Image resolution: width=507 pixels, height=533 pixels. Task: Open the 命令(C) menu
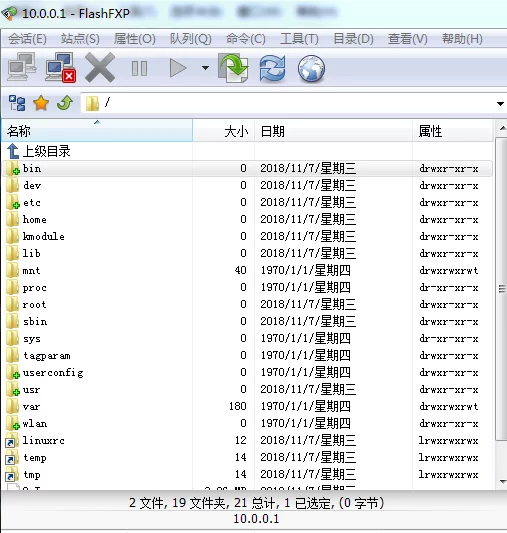(x=246, y=39)
